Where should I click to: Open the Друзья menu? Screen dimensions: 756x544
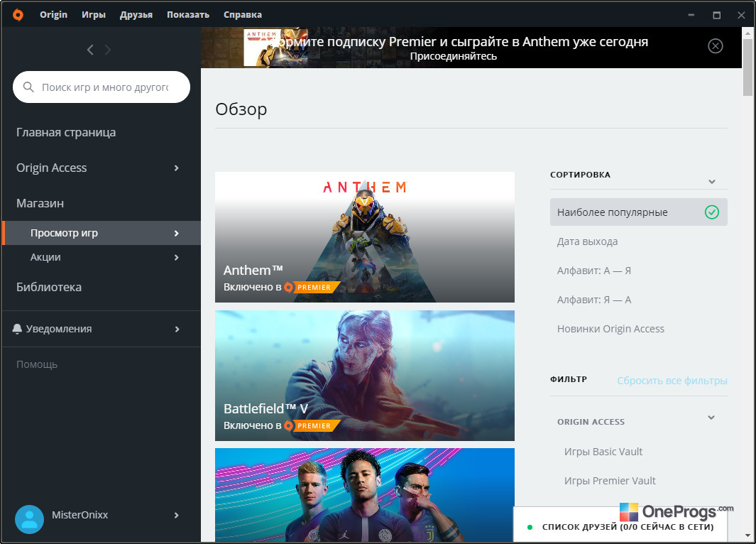pyautogui.click(x=136, y=15)
